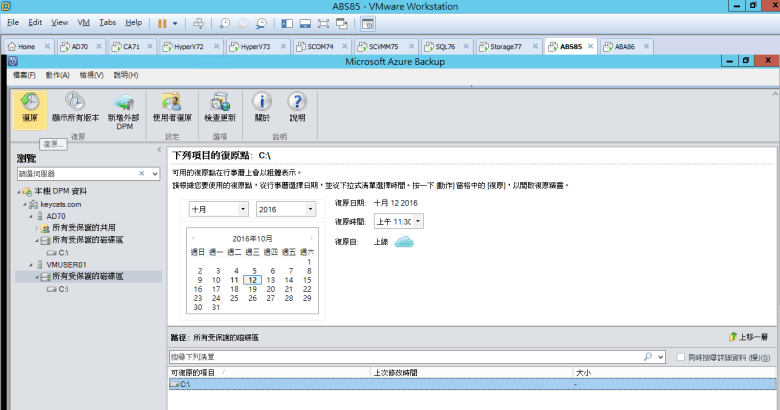Enable the 同時搜尋詳細資料 checkbox

click(681, 356)
